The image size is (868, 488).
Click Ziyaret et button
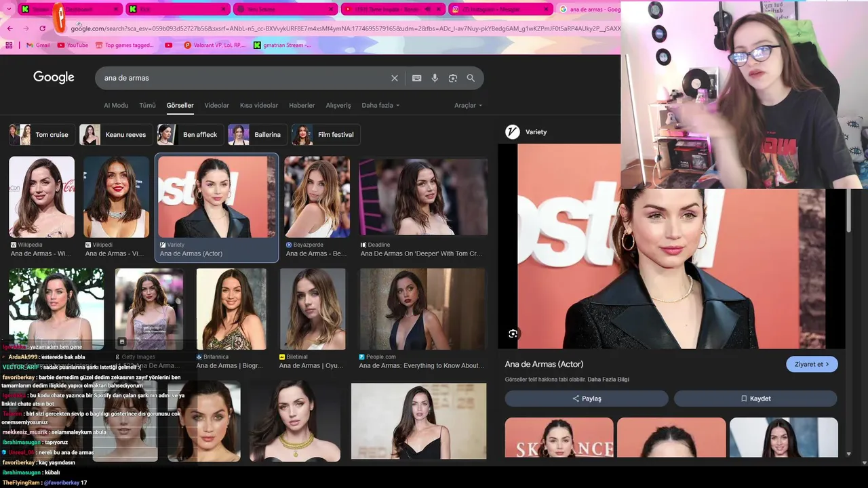pos(812,364)
